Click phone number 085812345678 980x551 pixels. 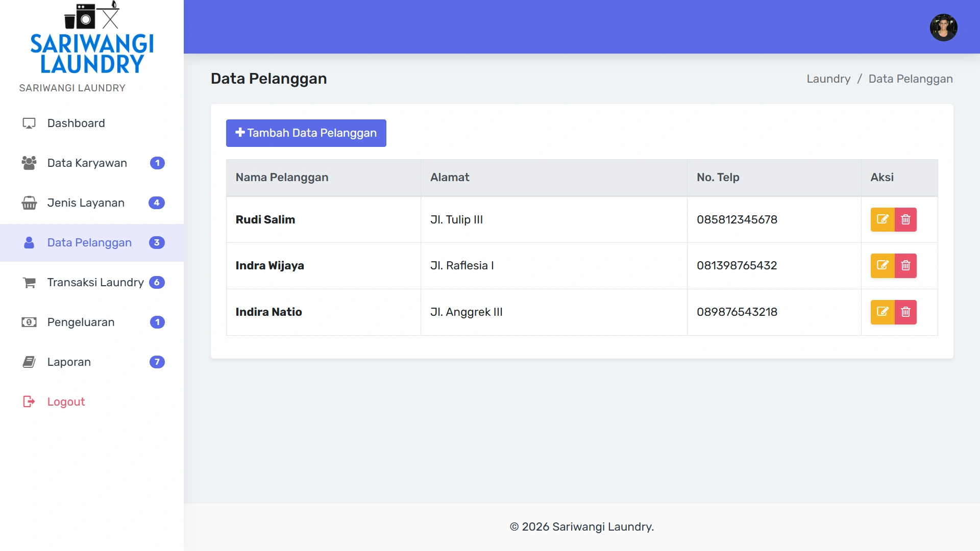(737, 220)
